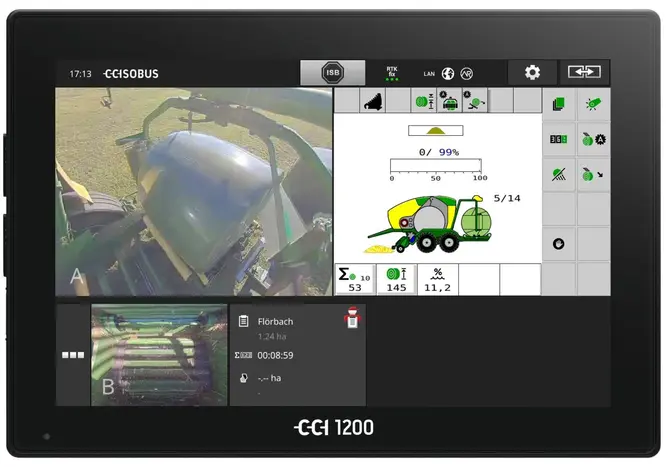Tap the RTK fix status indicator
Image resolution: width=666 pixels, height=467 pixels.
(x=392, y=73)
